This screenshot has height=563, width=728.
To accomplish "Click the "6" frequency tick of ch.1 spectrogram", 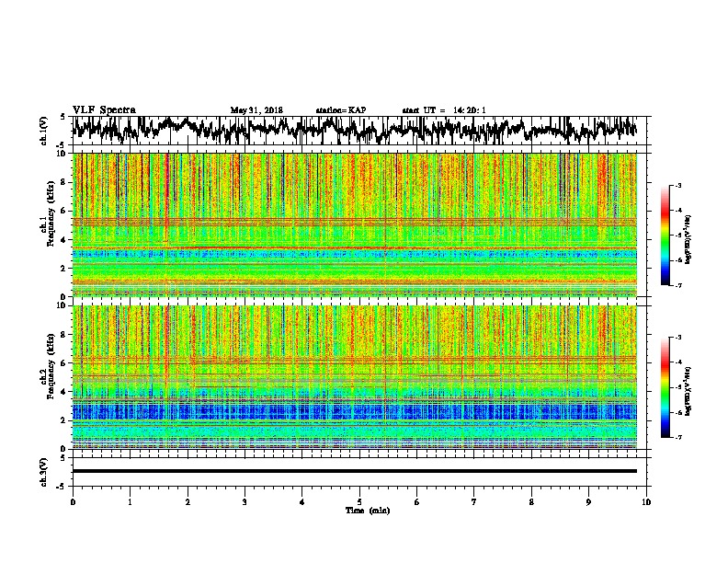I will coord(64,211).
